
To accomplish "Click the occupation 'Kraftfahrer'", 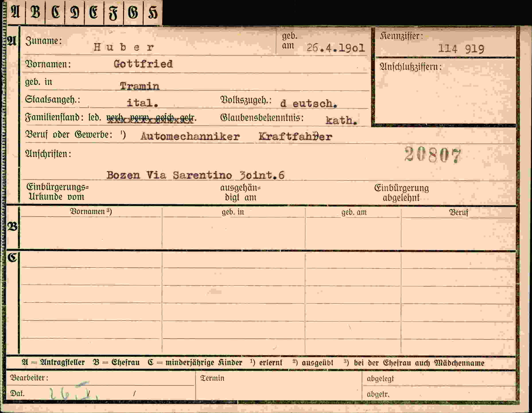I will click(295, 136).
